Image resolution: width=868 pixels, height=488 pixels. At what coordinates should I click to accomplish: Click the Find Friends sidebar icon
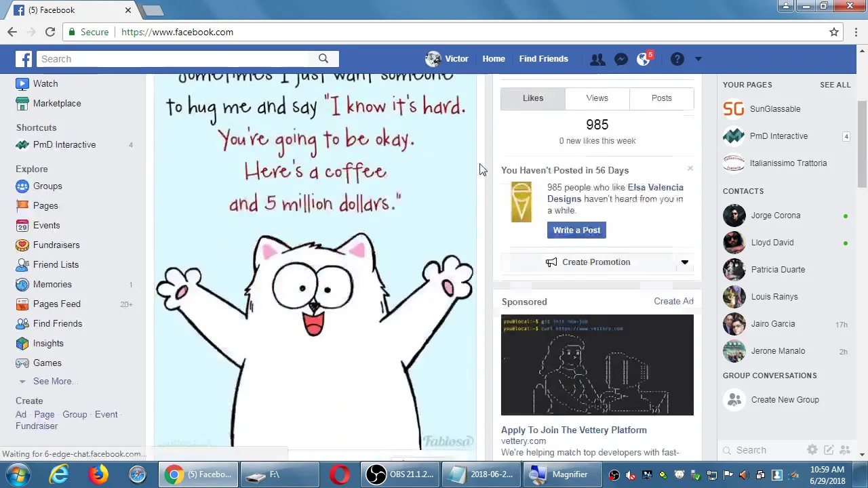pos(22,323)
